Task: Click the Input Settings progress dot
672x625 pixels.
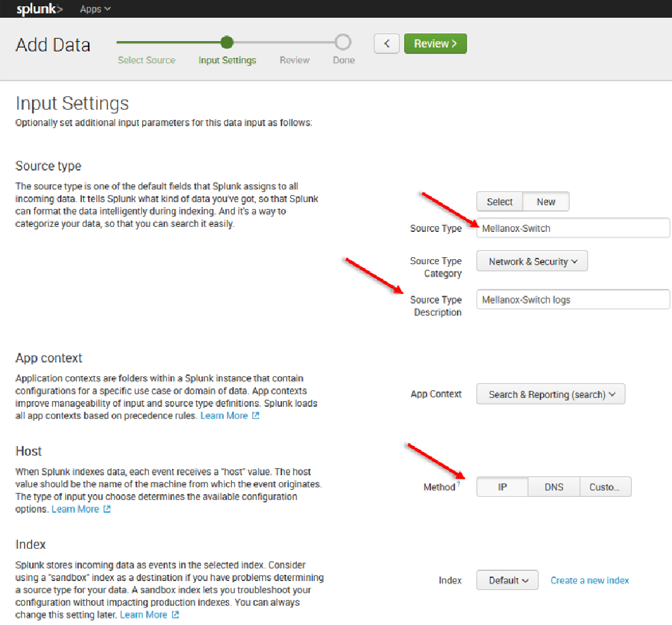Action: [226, 42]
